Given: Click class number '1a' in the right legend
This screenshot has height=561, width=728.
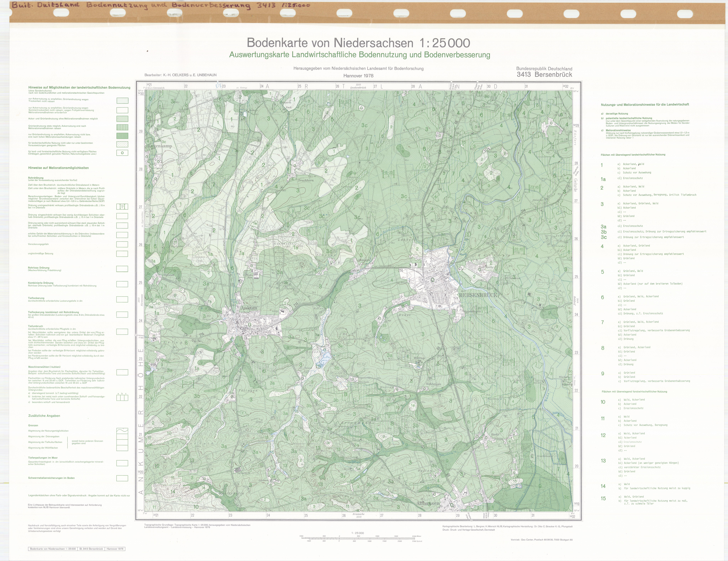Looking at the screenshot, I should pos(603,179).
